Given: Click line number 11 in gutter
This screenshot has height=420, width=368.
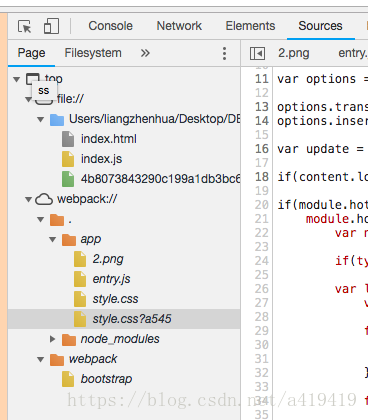Looking at the screenshot, I should pyautogui.click(x=262, y=79).
